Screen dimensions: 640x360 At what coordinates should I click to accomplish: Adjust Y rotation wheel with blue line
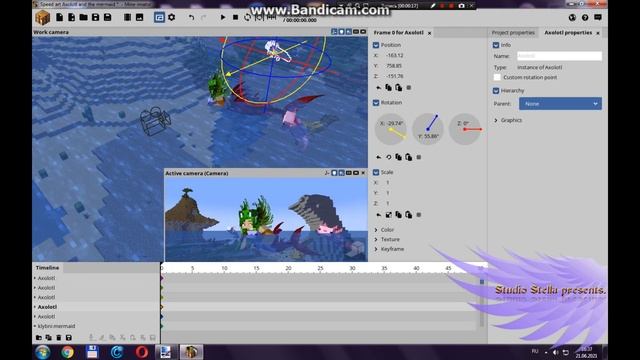tap(428, 129)
